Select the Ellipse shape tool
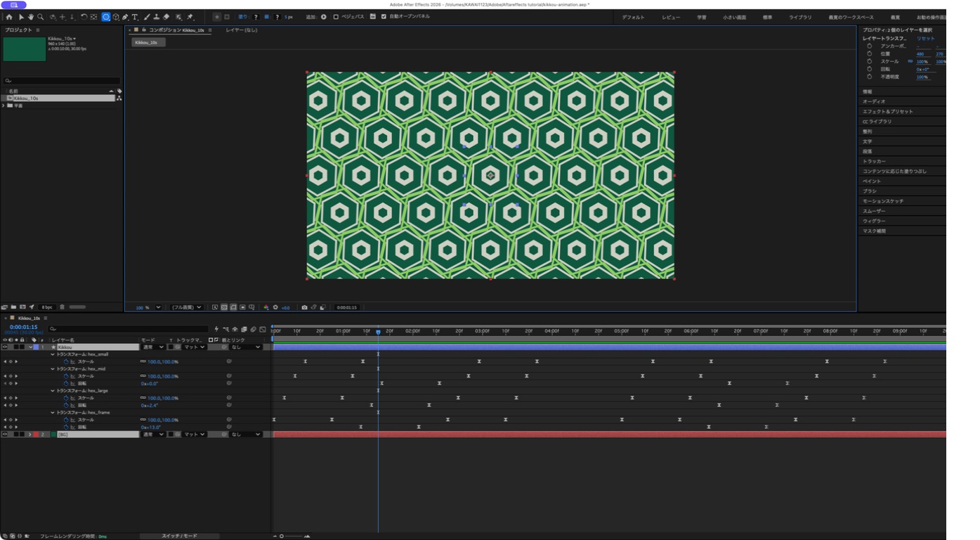The image size is (980, 540). tap(106, 17)
